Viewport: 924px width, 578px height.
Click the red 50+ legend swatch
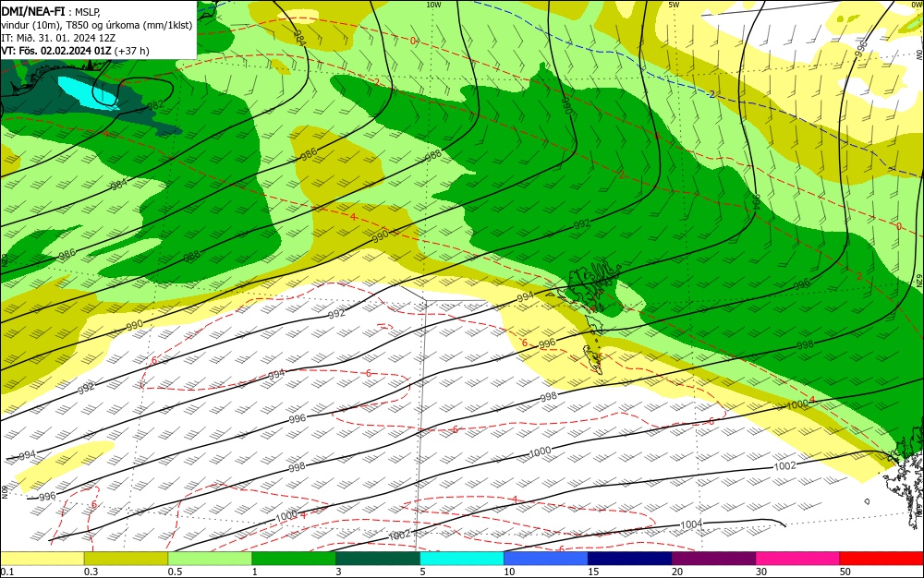881,559
